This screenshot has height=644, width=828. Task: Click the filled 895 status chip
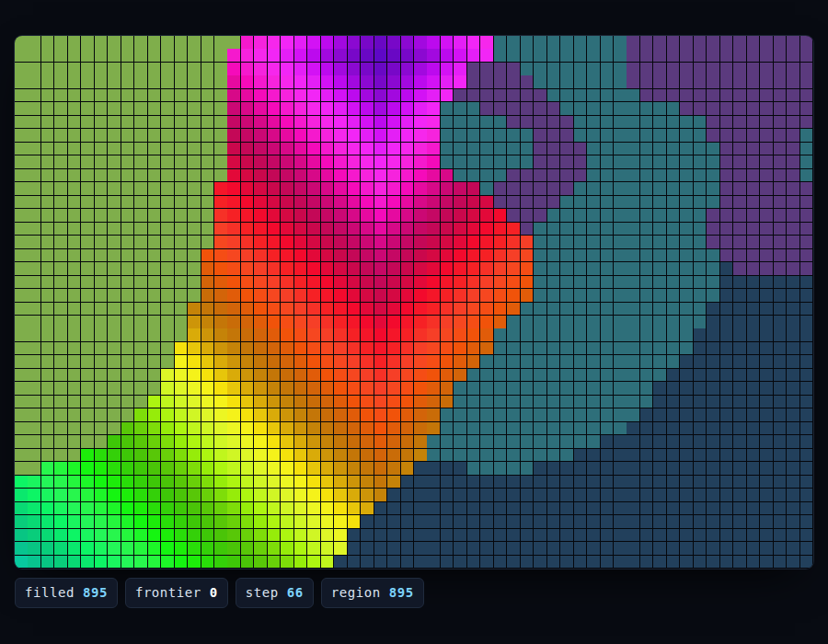tap(66, 592)
